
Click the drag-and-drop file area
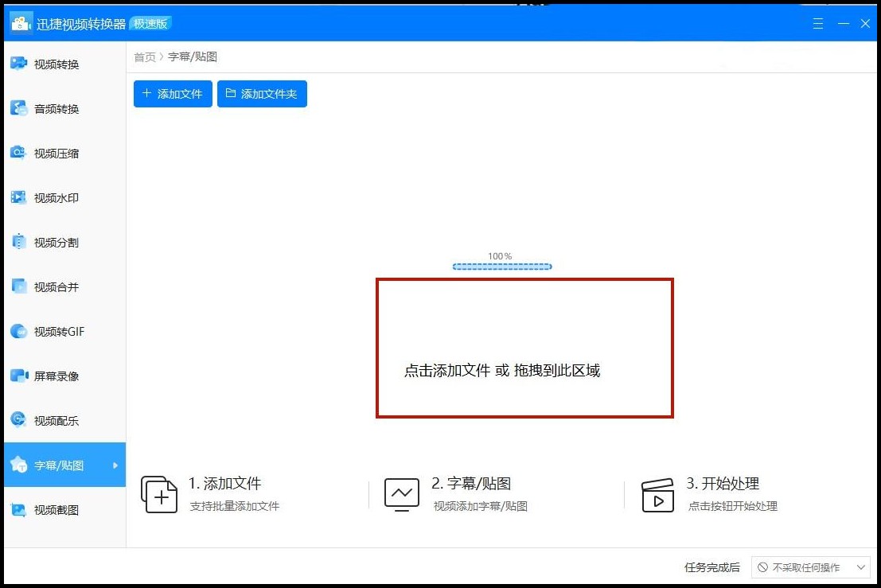pos(524,348)
